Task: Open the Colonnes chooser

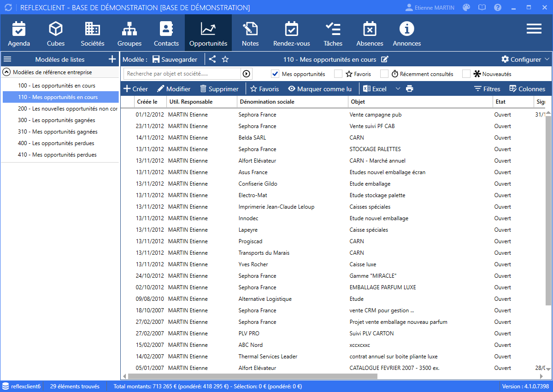Action: click(x=527, y=88)
